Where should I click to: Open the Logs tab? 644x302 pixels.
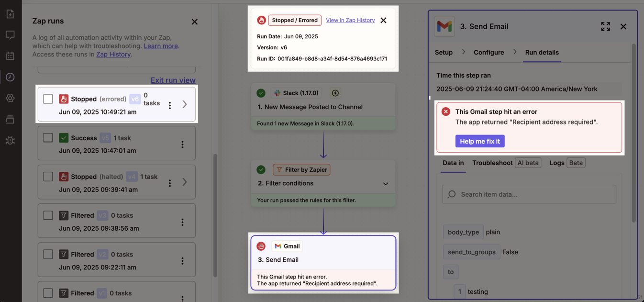point(567,163)
